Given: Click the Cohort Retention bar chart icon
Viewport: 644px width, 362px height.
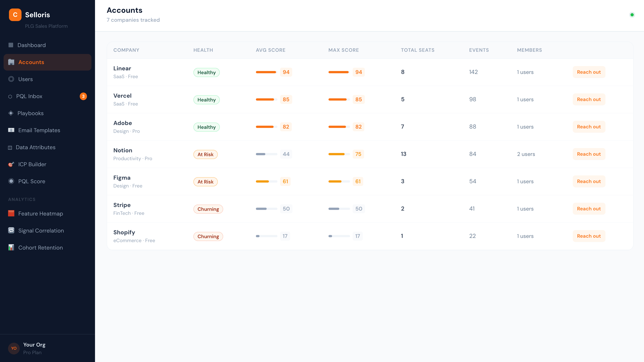Looking at the screenshot, I should point(11,247).
